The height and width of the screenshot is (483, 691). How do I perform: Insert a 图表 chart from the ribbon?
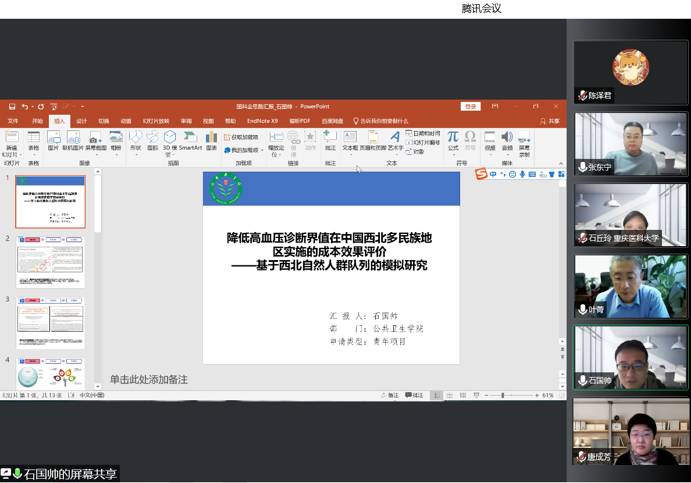211,140
